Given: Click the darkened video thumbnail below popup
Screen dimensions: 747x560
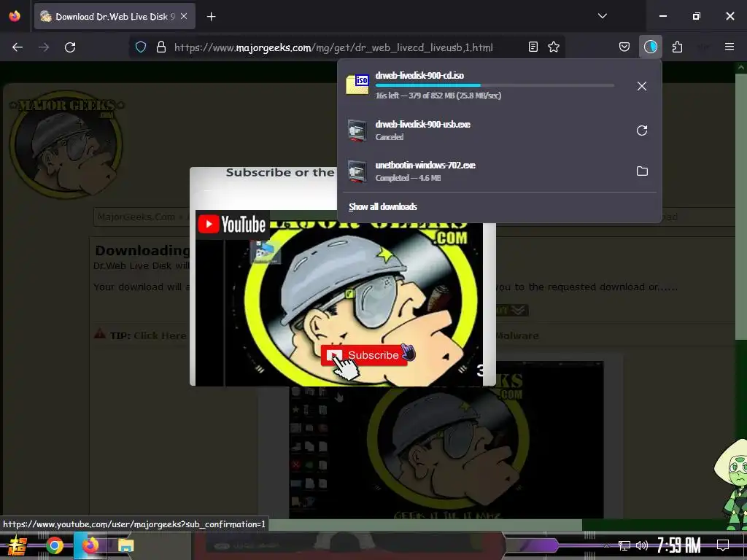Looking at the screenshot, I should point(446,452).
